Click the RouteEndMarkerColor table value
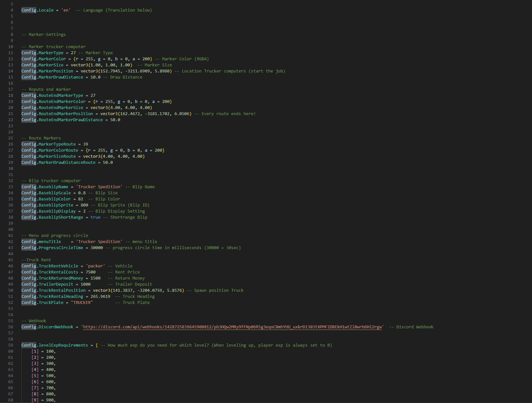532x403 pixels. pos(133,102)
